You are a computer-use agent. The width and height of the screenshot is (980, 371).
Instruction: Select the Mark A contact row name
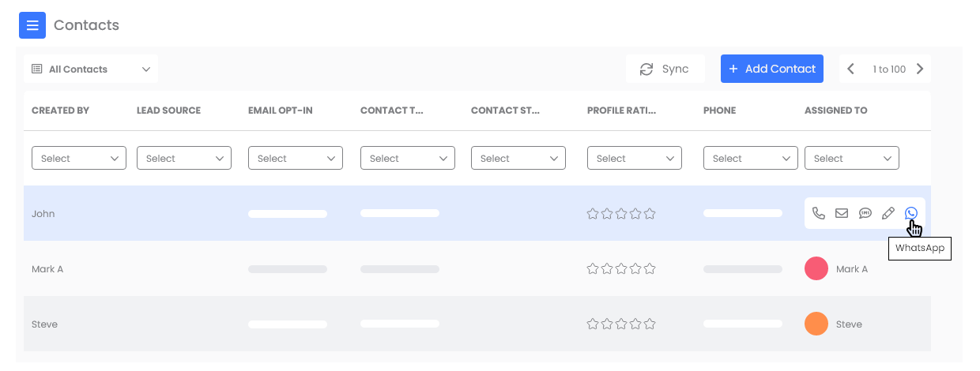click(47, 269)
